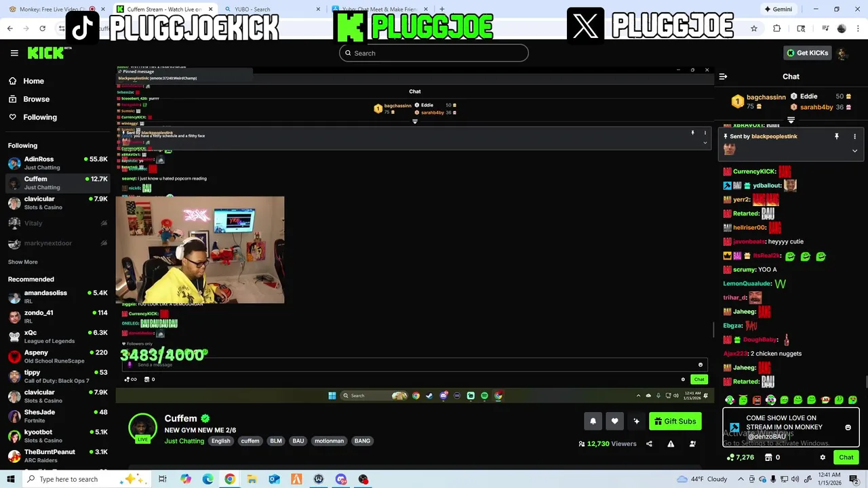Open a new browser tab
The width and height of the screenshot is (868, 488).
pyautogui.click(x=442, y=9)
